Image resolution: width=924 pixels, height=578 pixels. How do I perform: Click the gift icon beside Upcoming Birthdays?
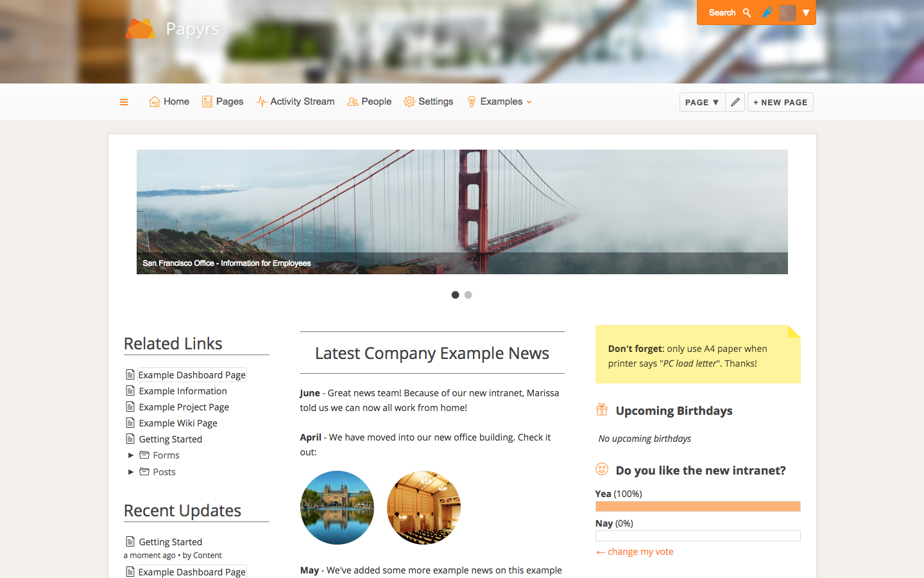tap(602, 409)
